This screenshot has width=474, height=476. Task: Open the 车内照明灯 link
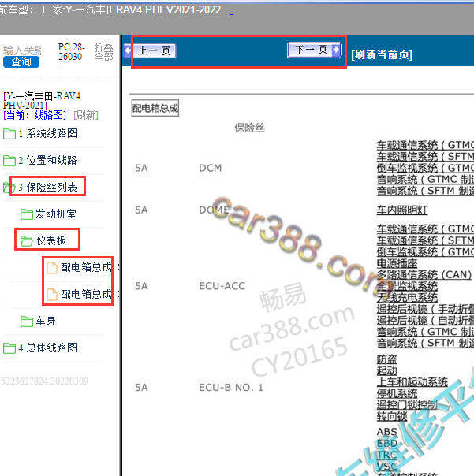(402, 210)
